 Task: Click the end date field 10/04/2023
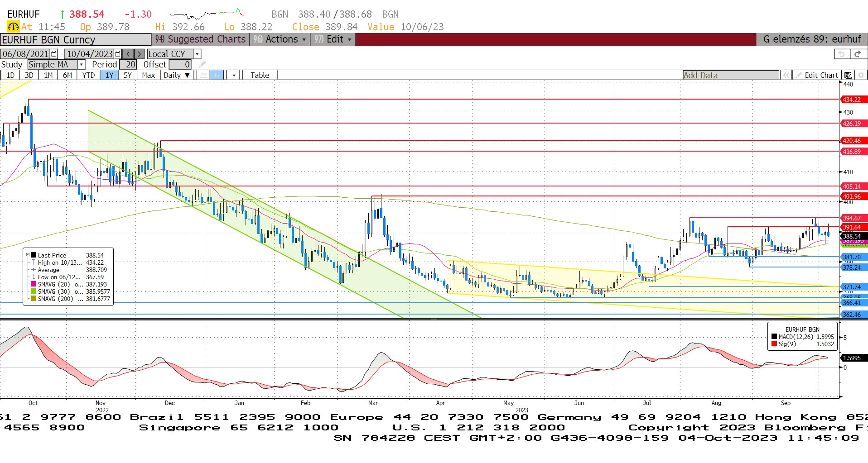point(89,54)
